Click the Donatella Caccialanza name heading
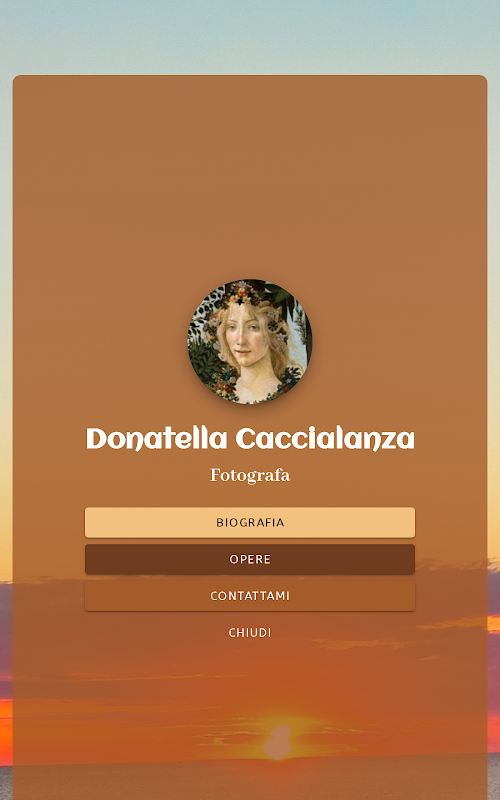 pyautogui.click(x=250, y=439)
